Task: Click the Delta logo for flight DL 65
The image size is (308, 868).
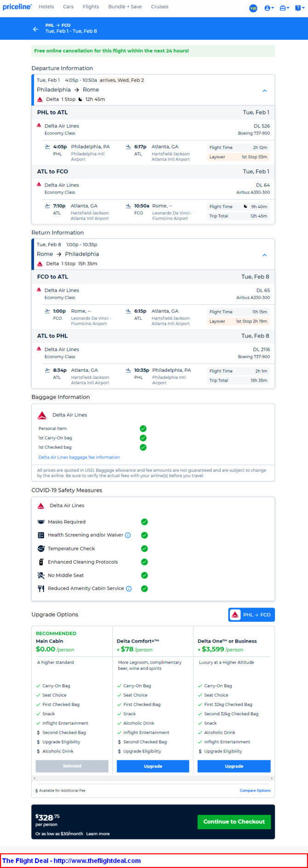Action: pos(39,290)
